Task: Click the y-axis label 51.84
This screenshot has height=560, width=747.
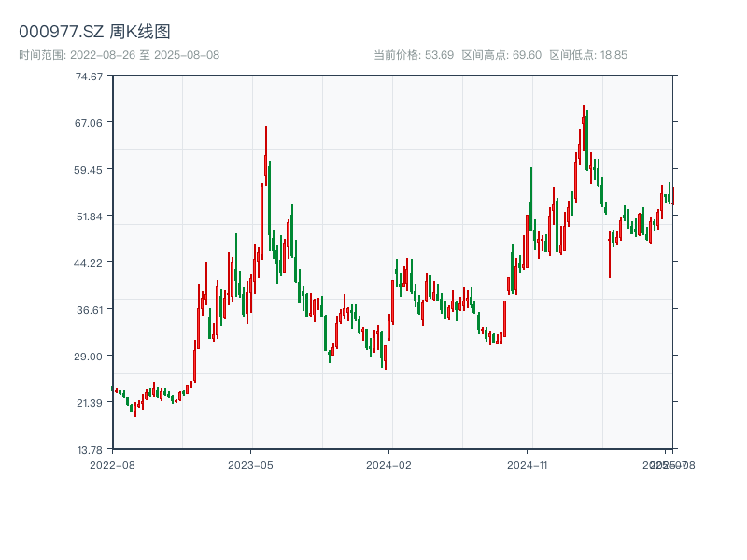Action: pyautogui.click(x=90, y=217)
